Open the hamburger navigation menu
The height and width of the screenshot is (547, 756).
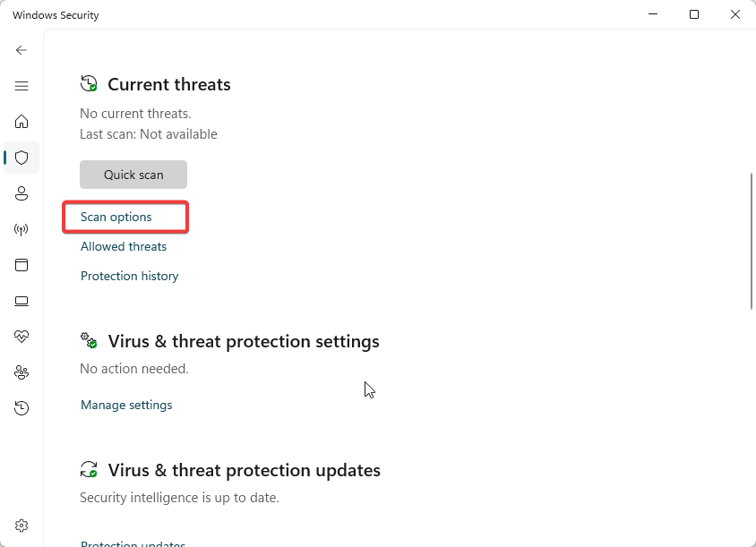click(21, 86)
